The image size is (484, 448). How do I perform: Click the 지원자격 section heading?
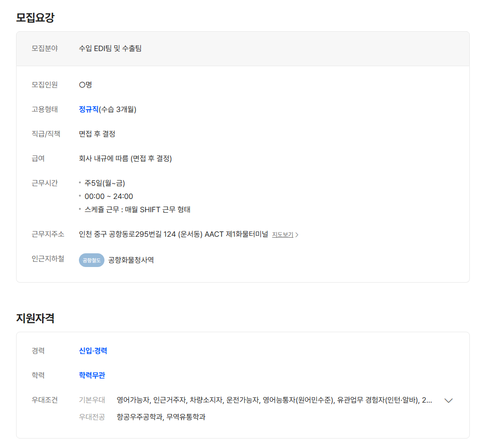click(x=35, y=318)
